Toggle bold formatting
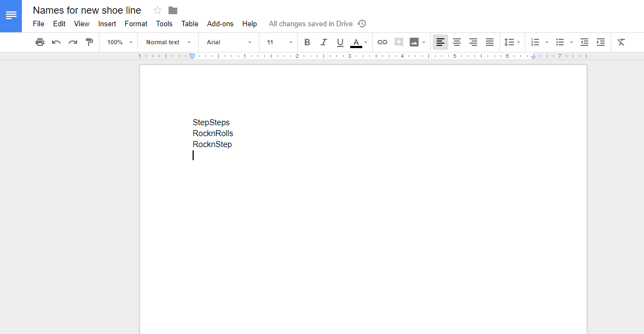The width and height of the screenshot is (644, 334). coord(307,42)
